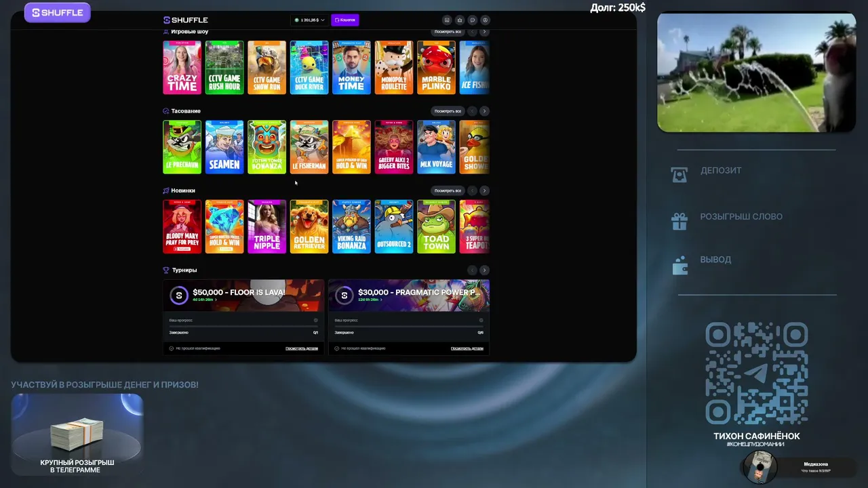This screenshot has width=868, height=488.
Task: Open the Viking Raid Bonanza slot
Action: (351, 226)
